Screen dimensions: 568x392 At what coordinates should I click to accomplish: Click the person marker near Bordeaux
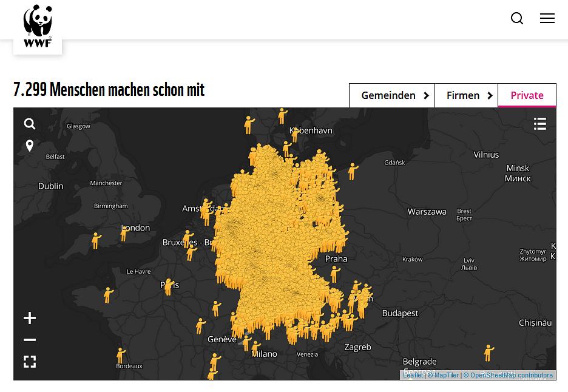[x=121, y=354]
